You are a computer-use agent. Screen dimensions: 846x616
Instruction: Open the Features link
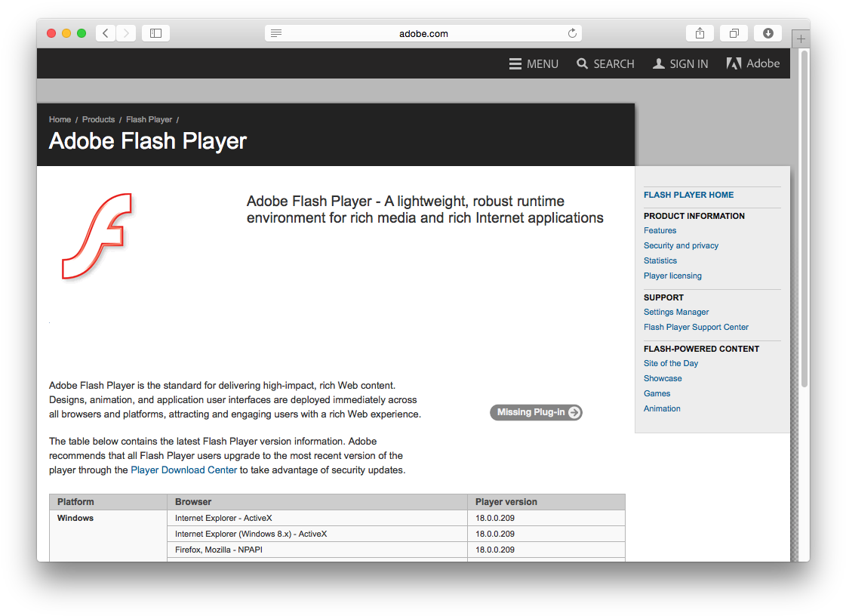point(660,230)
